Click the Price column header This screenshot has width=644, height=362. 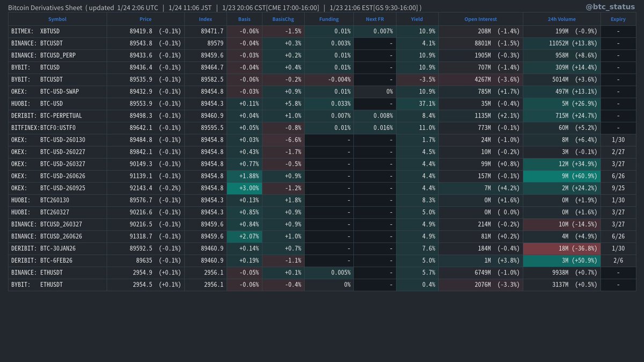pyautogui.click(x=145, y=19)
